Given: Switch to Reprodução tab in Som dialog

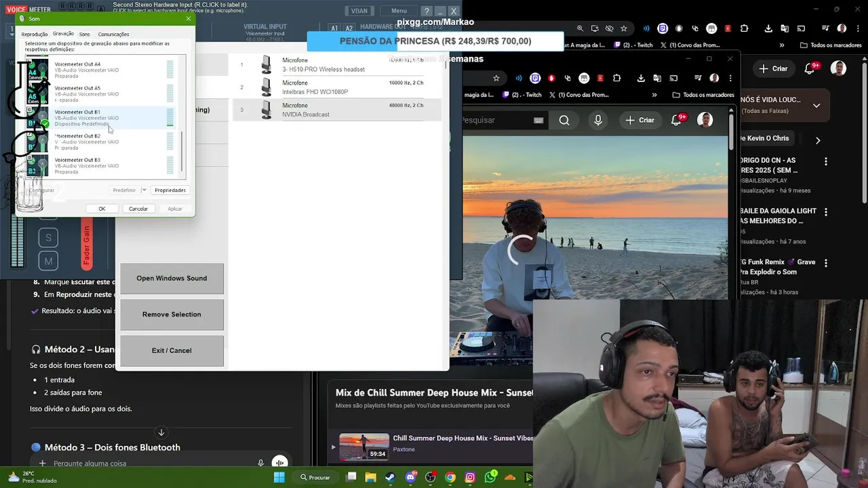Looking at the screenshot, I should [35, 34].
